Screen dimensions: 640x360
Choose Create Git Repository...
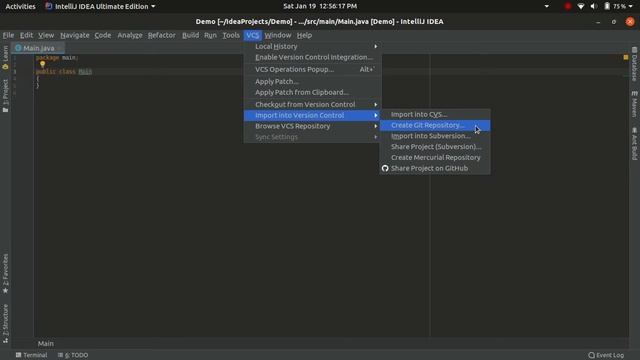click(435, 125)
